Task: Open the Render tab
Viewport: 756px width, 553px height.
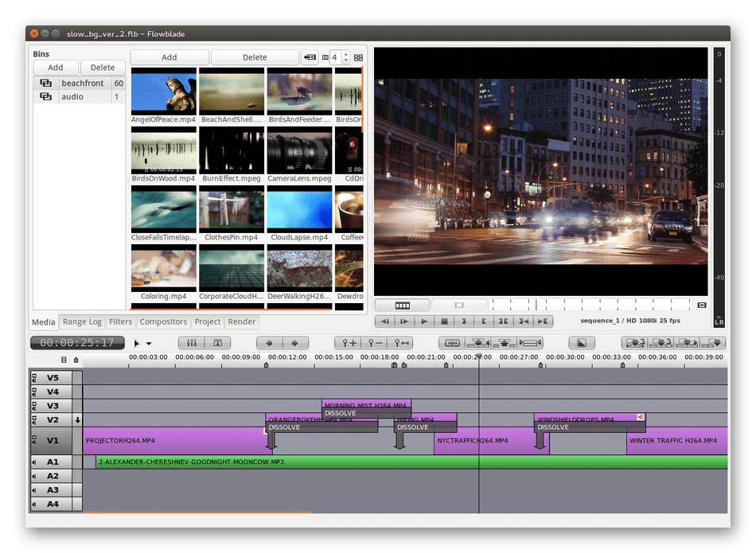Action: [242, 322]
